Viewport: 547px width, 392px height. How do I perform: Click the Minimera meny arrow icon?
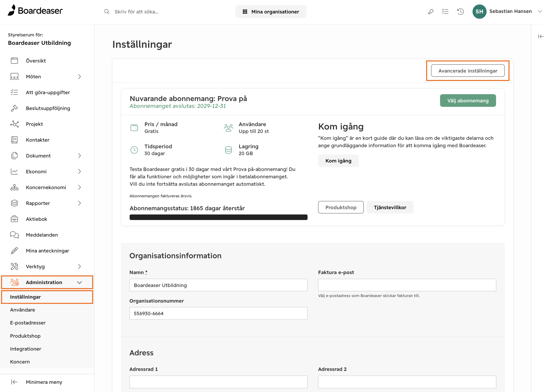pyautogui.click(x=15, y=382)
